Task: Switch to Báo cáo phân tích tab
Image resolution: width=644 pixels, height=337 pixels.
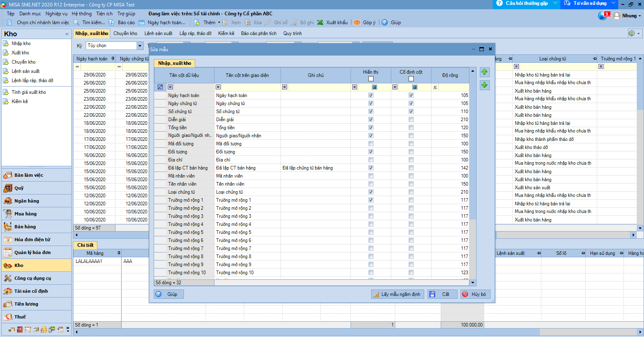Action: [259, 33]
